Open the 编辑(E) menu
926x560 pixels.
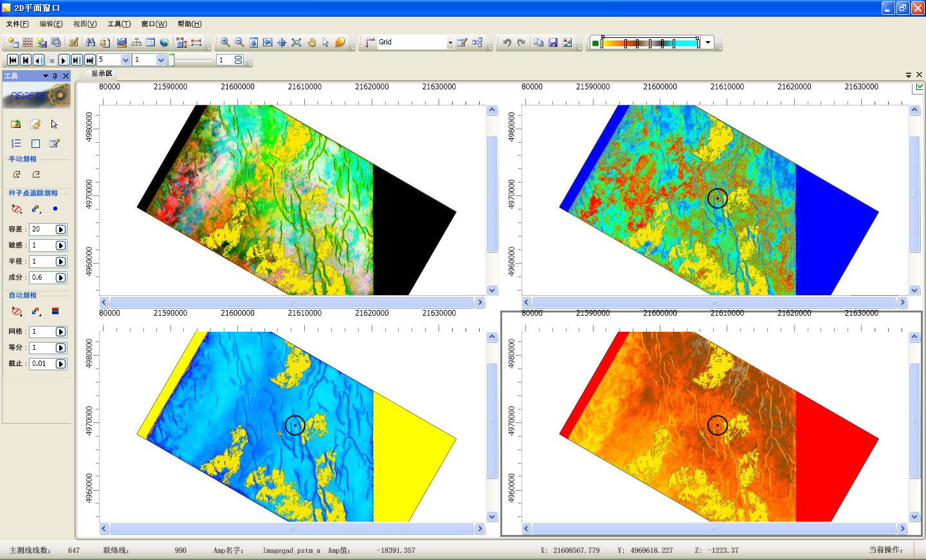tap(51, 24)
